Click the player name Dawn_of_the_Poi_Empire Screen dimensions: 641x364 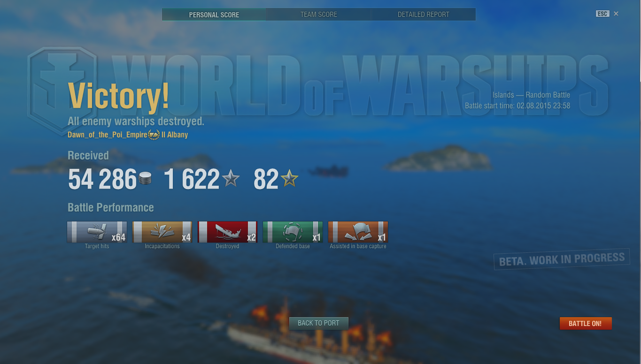(108, 135)
